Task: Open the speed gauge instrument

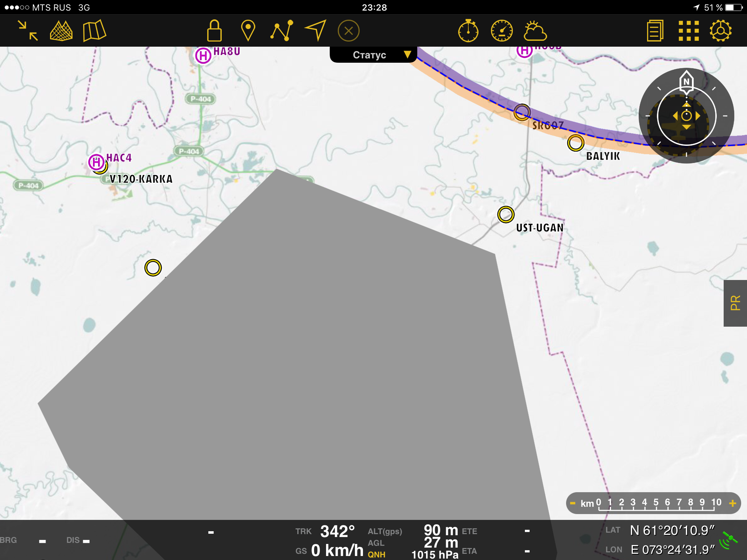Action: (x=502, y=31)
